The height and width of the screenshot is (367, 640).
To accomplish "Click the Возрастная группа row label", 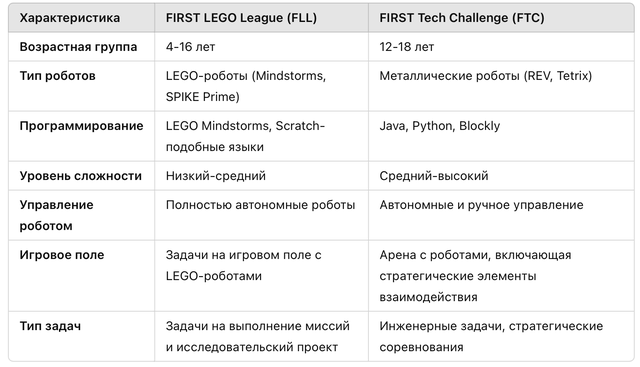I will (78, 47).
